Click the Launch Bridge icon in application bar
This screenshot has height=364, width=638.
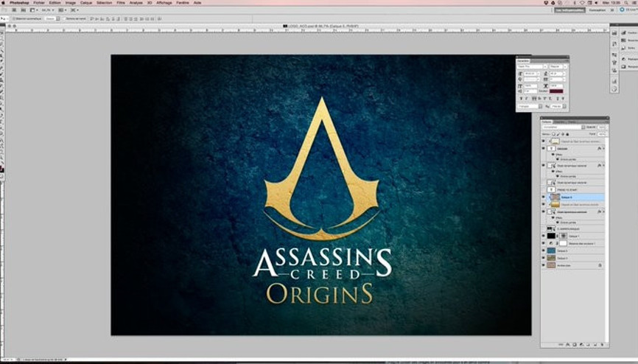click(14, 10)
